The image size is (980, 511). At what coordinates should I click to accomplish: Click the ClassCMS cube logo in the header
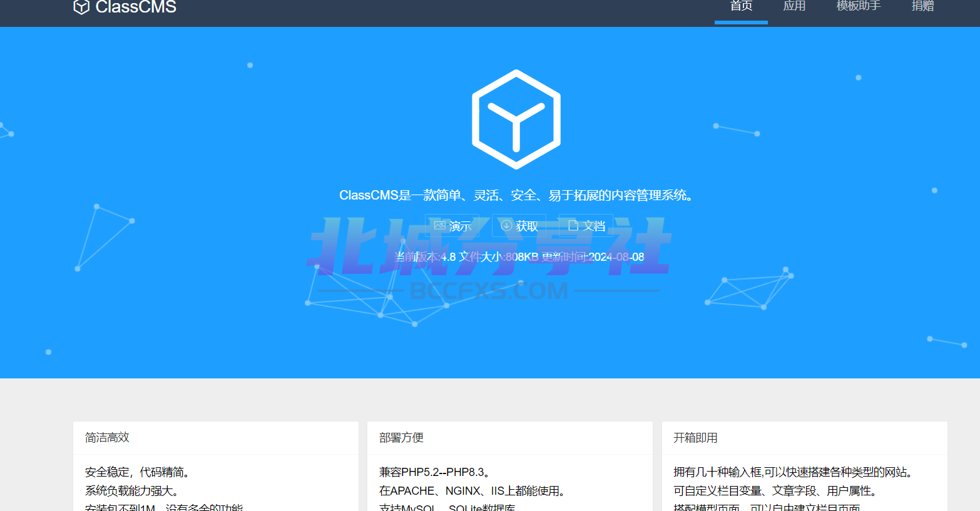[81, 7]
